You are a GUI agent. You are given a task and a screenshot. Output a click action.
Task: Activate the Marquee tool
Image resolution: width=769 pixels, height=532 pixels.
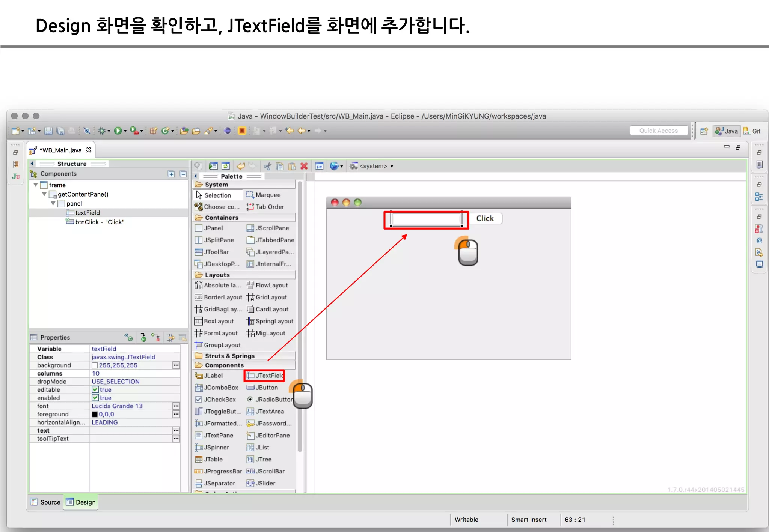coord(263,195)
